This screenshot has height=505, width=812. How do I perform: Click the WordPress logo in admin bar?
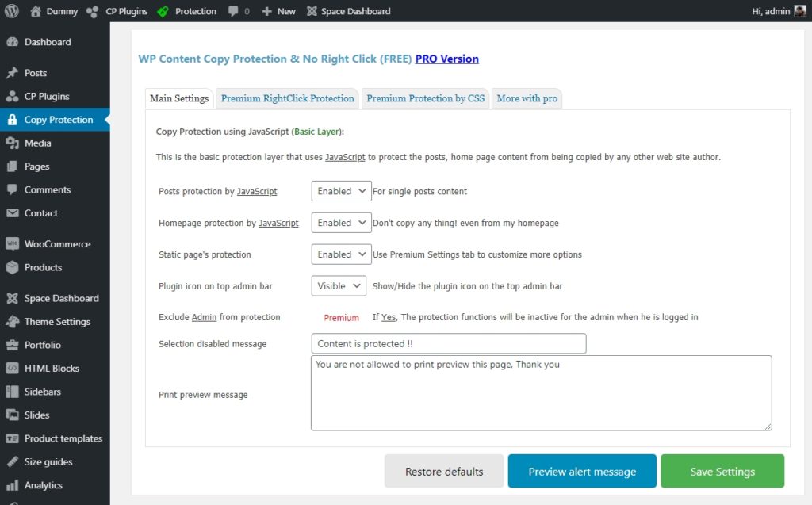(x=11, y=11)
